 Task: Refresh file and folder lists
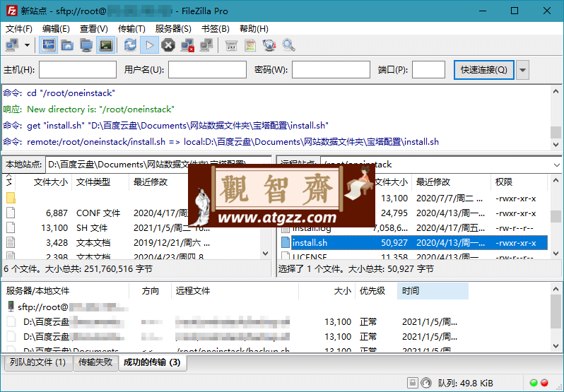130,45
